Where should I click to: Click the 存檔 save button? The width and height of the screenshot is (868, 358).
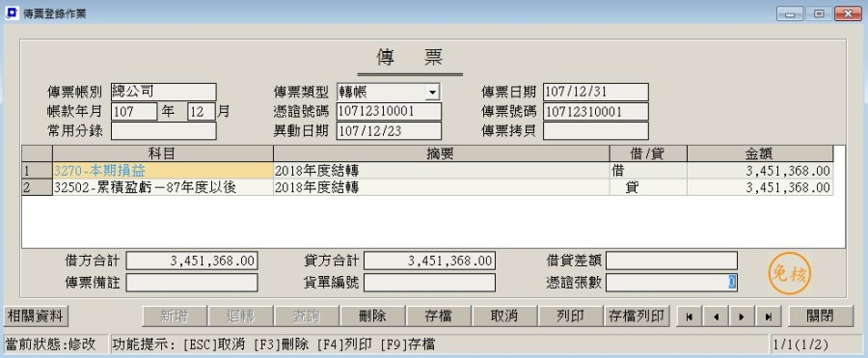point(439,317)
